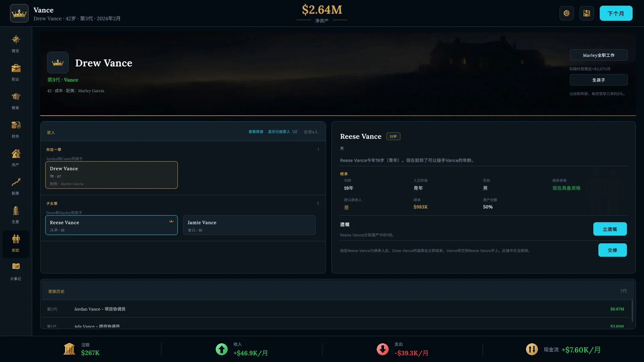Click the Vance crown logo in header
This screenshot has height=362, width=644.
coord(19,13)
